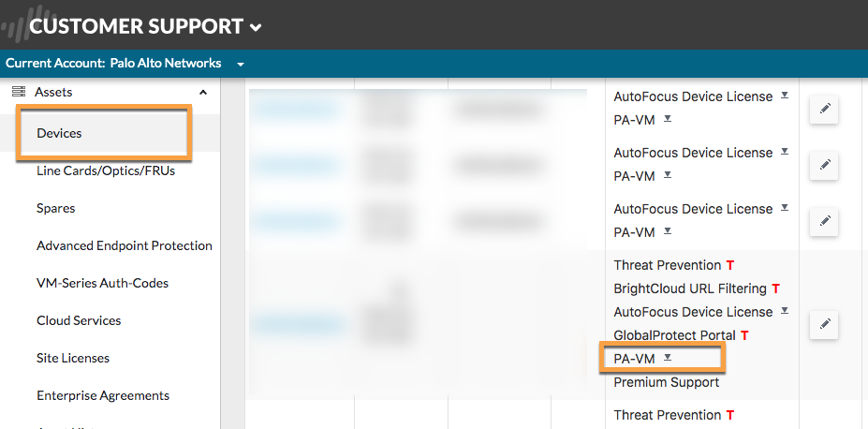The image size is (868, 429).
Task: Open the Current Account selector arrow
Action: [241, 65]
